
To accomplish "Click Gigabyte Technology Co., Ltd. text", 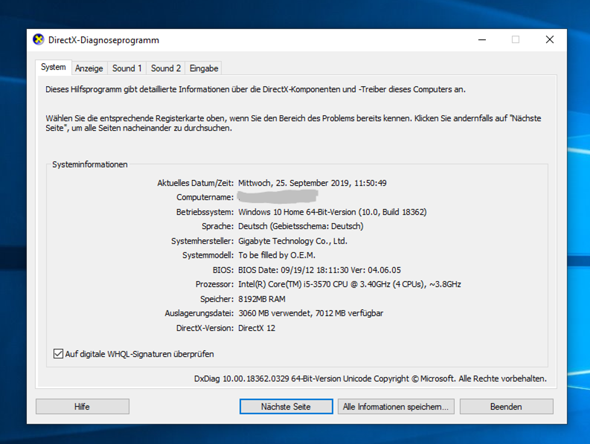I will pyautogui.click(x=293, y=241).
